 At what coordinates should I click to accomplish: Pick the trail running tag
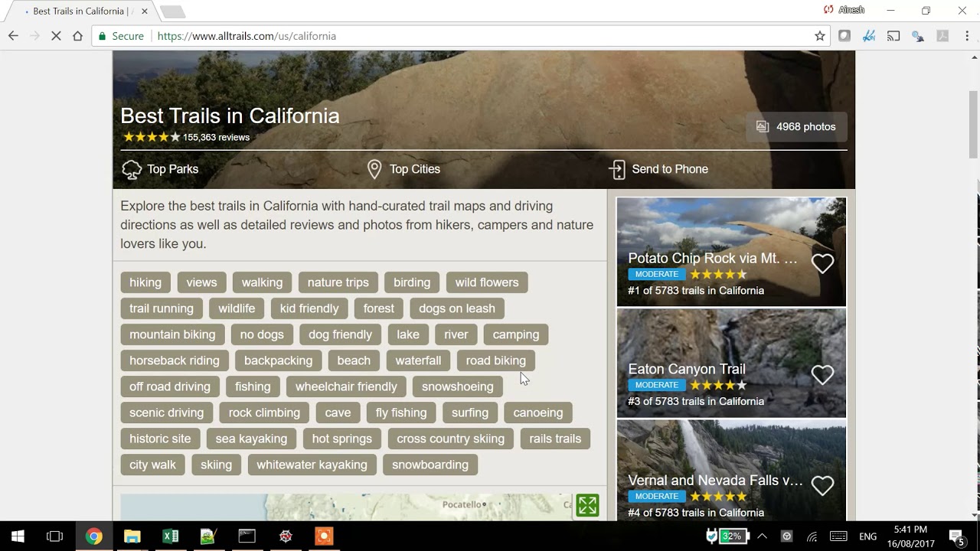coord(162,308)
